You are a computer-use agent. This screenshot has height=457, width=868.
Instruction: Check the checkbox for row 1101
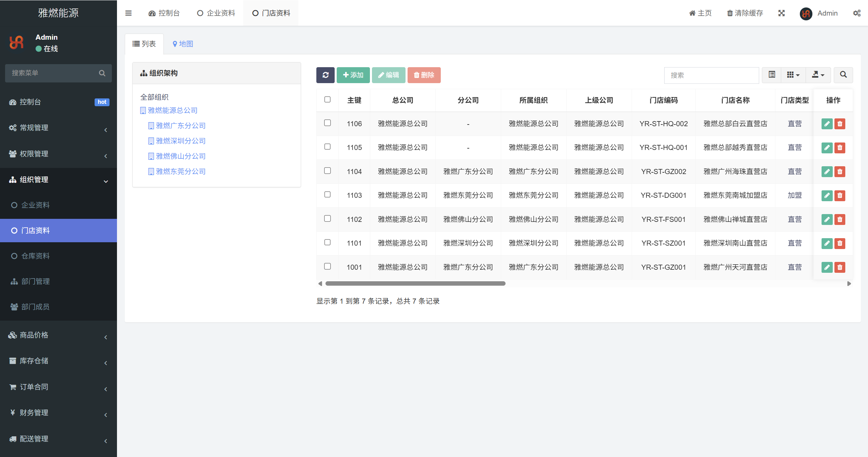coord(327,242)
